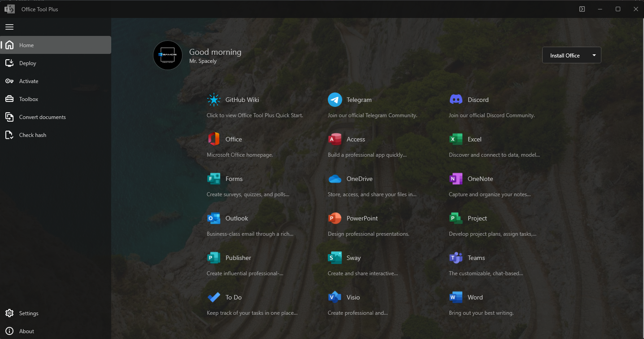This screenshot has width=644, height=339.
Task: Click the Home sidebar icon
Action: tap(9, 45)
